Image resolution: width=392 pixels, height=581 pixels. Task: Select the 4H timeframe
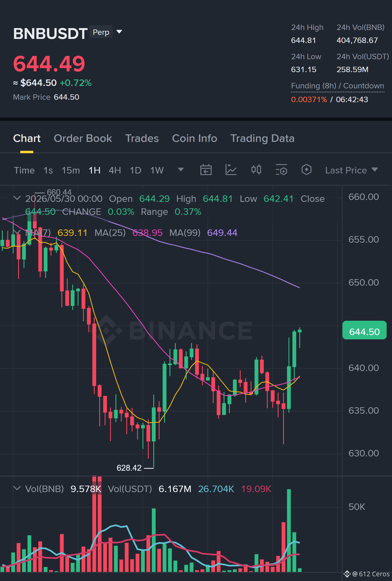(x=115, y=170)
